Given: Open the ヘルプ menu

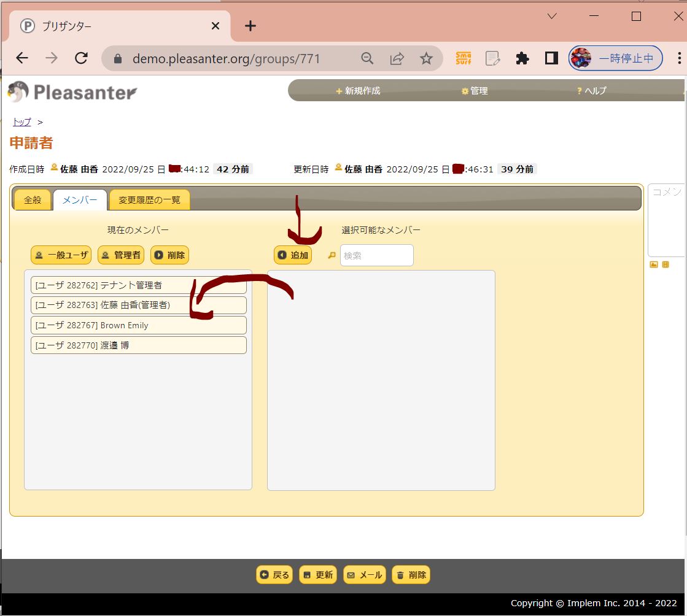Looking at the screenshot, I should click(591, 91).
